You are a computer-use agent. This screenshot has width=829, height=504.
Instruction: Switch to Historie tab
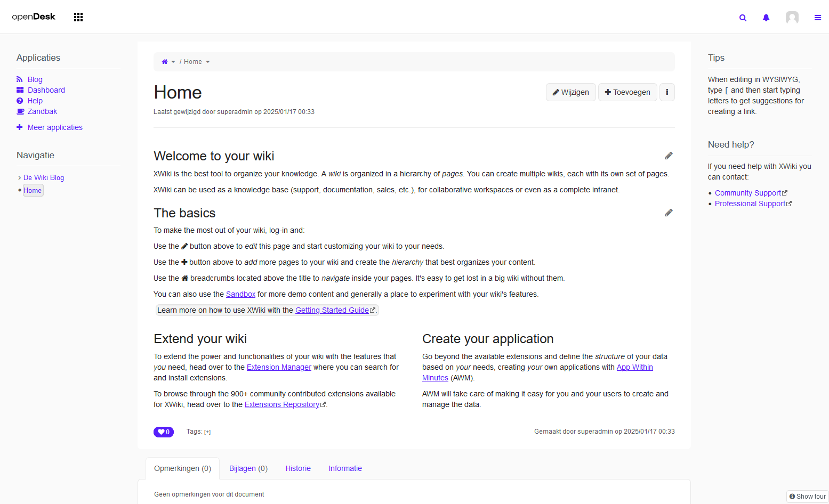298,468
